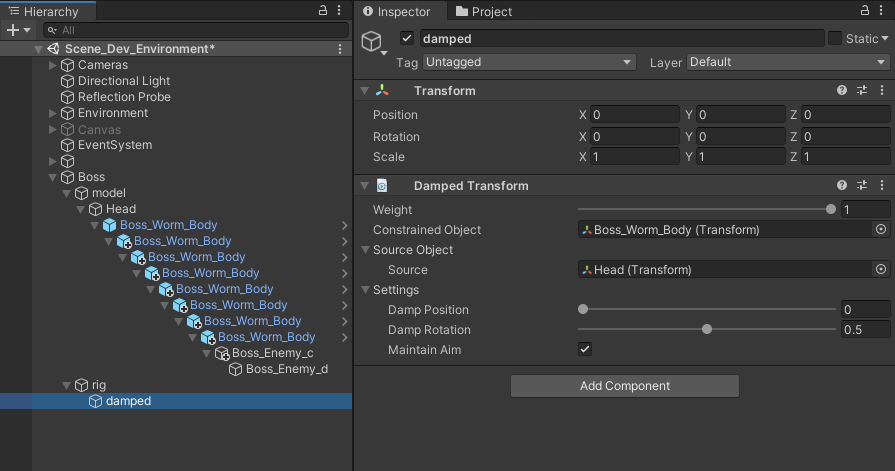Click the GameObject cube icon in Inspector

[x=372, y=41]
